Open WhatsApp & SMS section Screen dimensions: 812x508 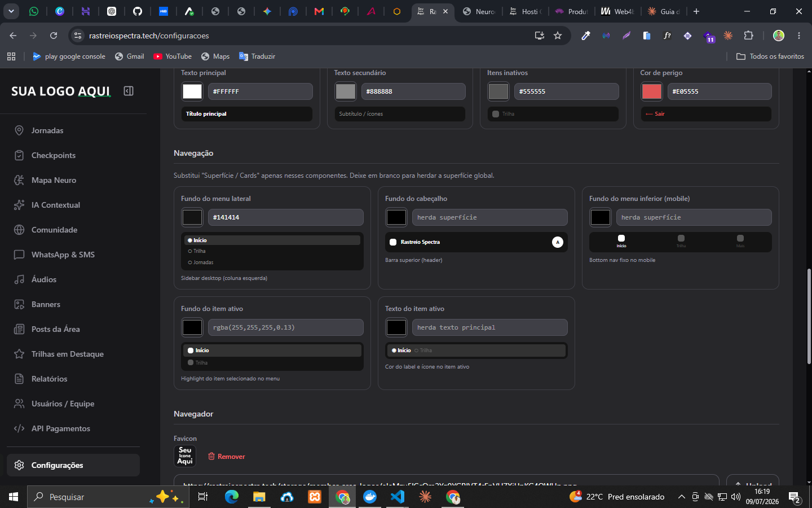pyautogui.click(x=73, y=255)
